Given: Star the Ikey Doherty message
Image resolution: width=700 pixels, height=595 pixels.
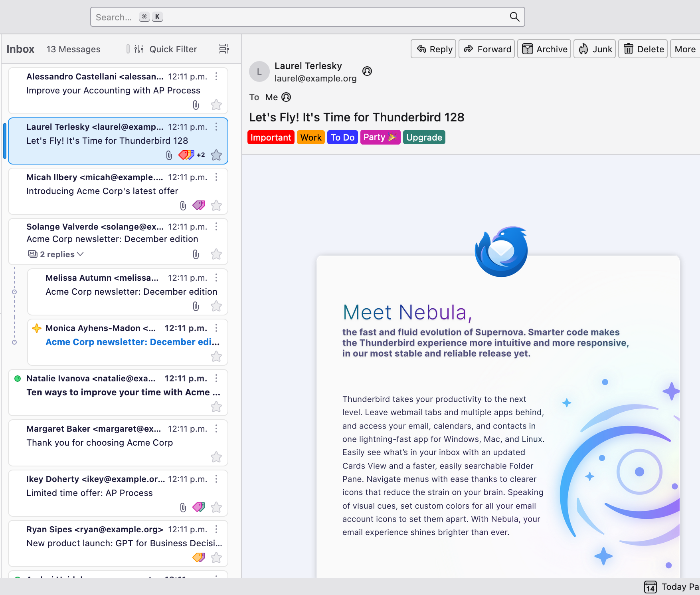Looking at the screenshot, I should [216, 507].
